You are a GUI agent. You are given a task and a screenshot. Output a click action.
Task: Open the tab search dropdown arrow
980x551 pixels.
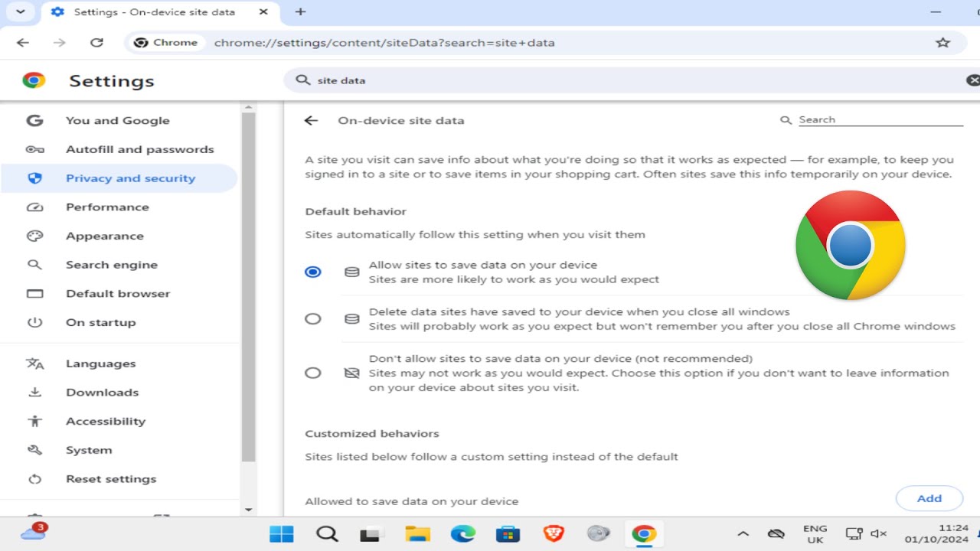coord(19,11)
